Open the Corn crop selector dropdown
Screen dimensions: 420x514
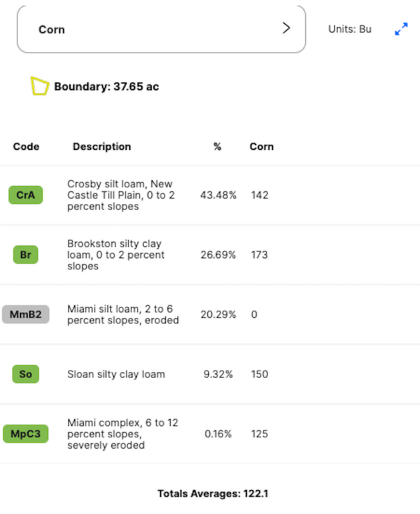(161, 29)
